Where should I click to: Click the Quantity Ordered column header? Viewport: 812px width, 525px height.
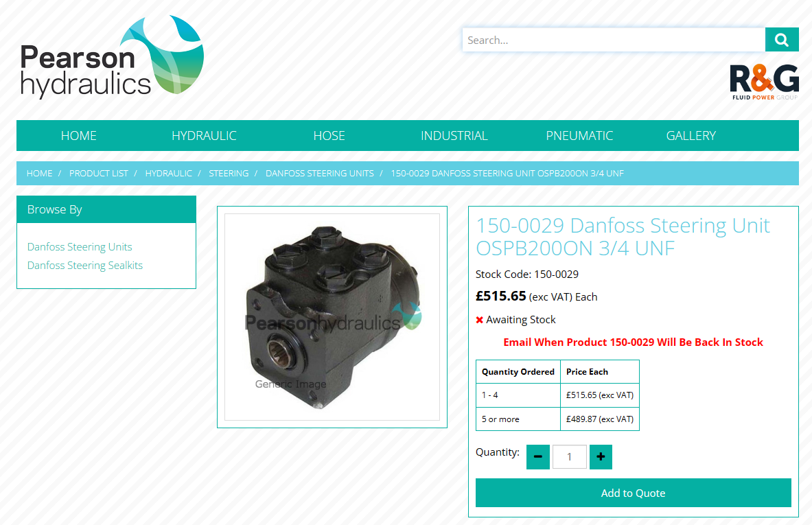click(518, 372)
